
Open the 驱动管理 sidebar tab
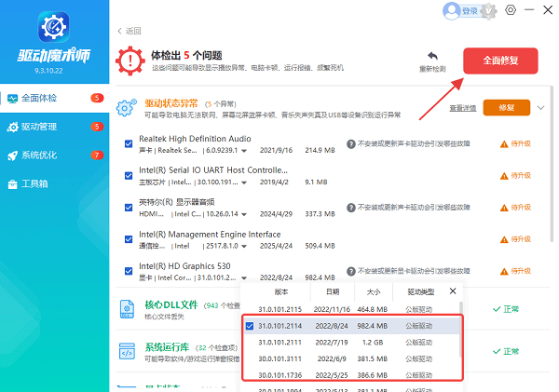55,127
